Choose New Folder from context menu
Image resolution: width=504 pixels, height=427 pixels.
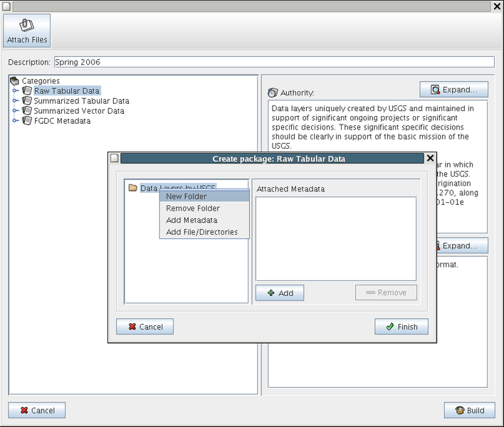click(187, 196)
